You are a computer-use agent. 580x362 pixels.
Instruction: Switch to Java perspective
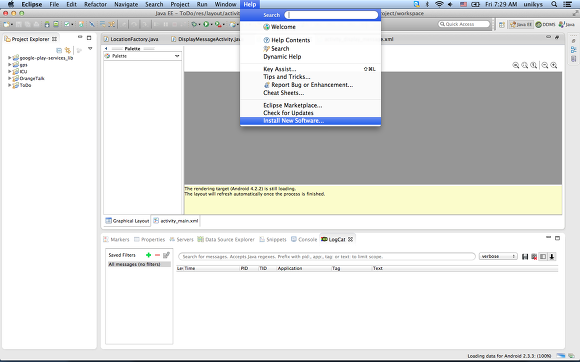click(x=567, y=24)
